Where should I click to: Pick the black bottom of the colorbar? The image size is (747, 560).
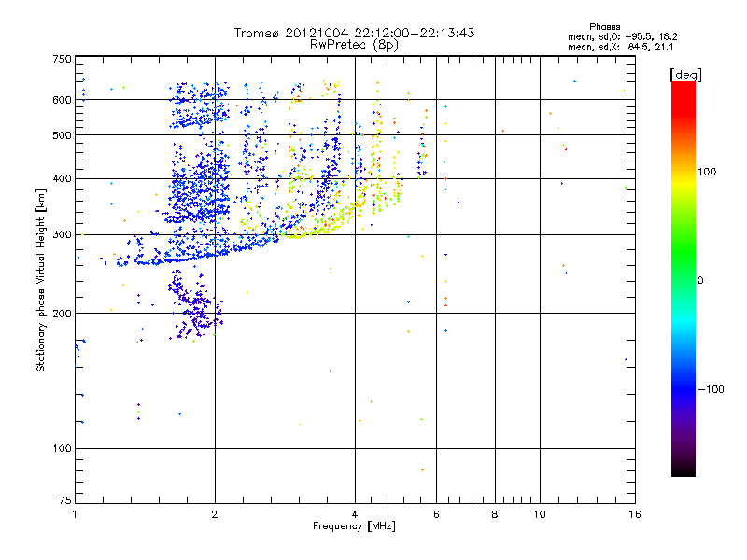click(684, 469)
